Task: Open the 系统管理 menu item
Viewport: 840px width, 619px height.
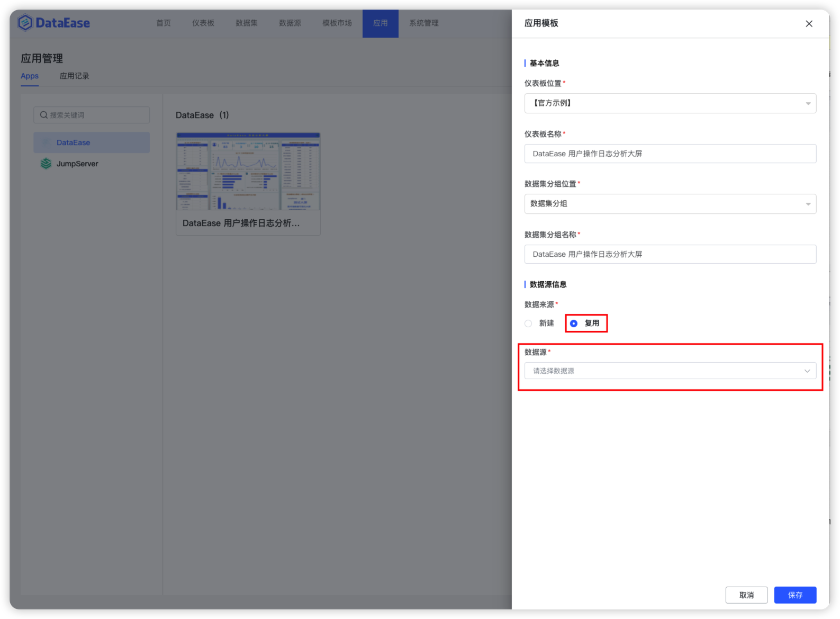Action: click(424, 23)
